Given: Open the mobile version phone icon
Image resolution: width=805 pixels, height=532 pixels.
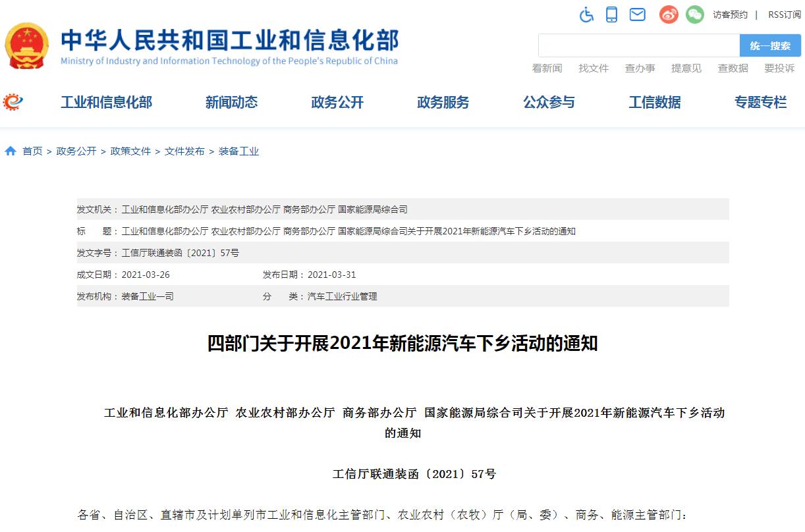Looking at the screenshot, I should tap(612, 14).
